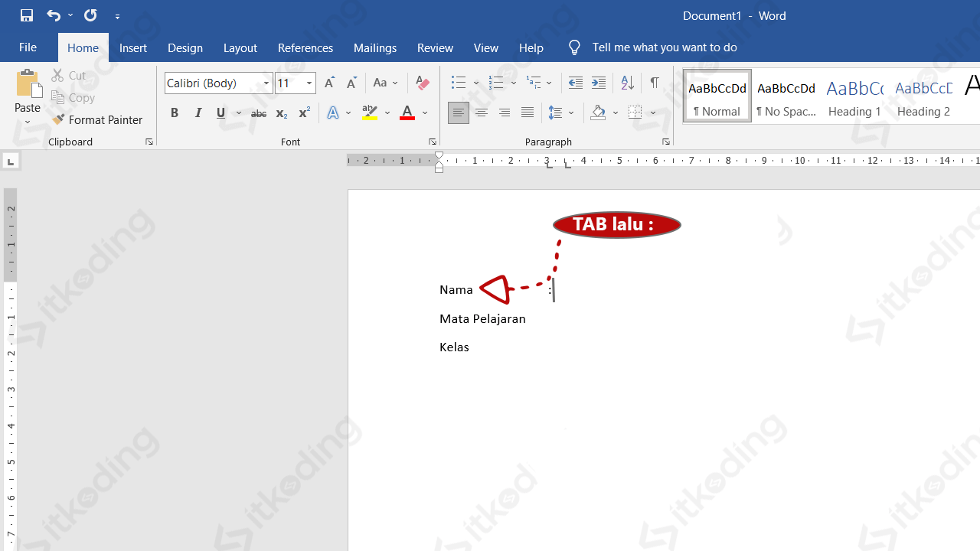This screenshot has width=980, height=551.
Task: Switch to the Insert tab
Action: click(x=133, y=47)
